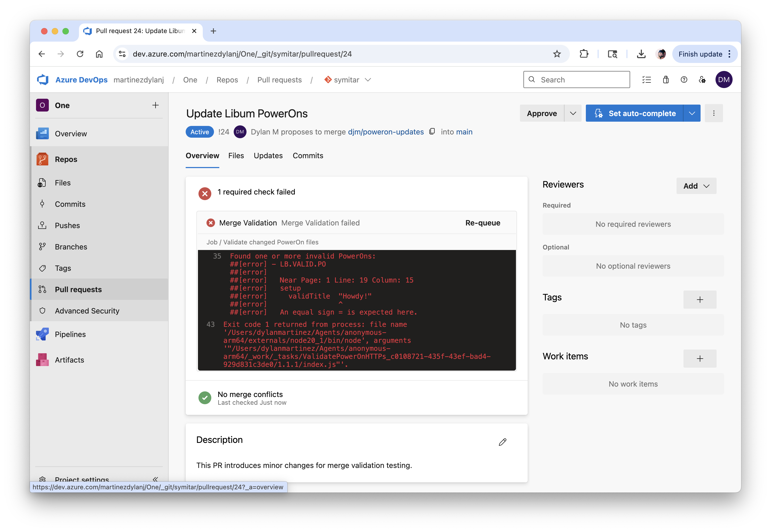This screenshot has width=771, height=532.
Task: Go to the browser home page
Action: (x=99, y=54)
